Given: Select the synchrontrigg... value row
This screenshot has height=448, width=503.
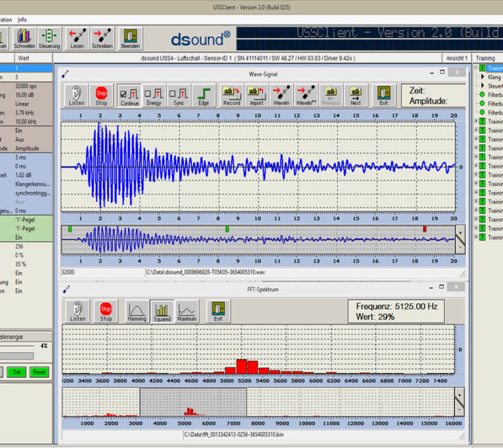Looking at the screenshot, I should (26, 193).
